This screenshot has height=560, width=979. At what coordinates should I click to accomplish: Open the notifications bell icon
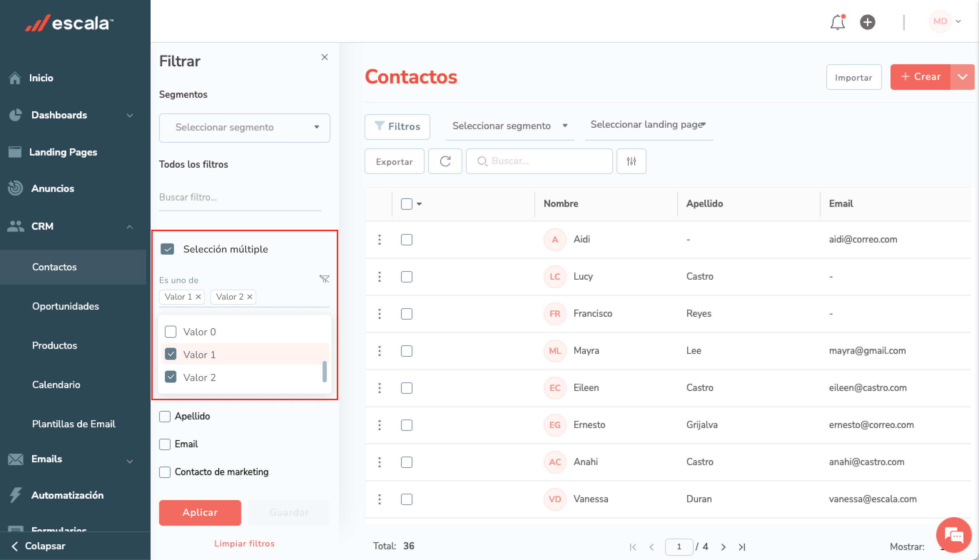click(837, 22)
